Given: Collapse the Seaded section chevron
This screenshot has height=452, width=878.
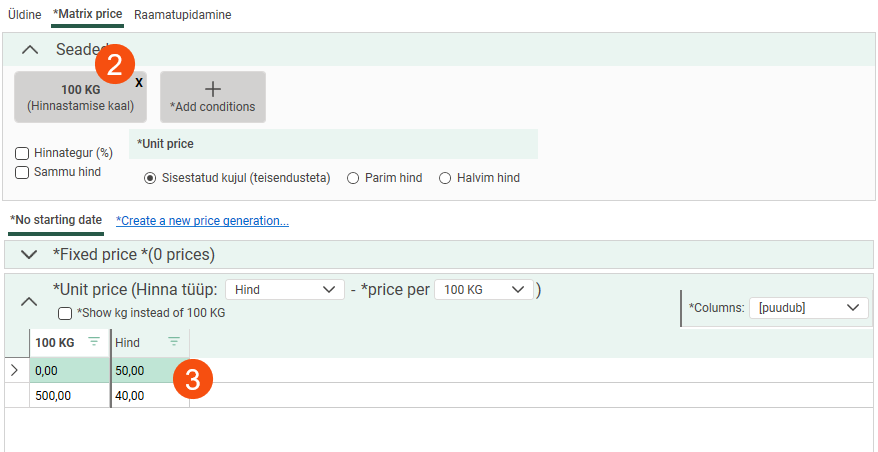Looking at the screenshot, I should pyautogui.click(x=31, y=49).
